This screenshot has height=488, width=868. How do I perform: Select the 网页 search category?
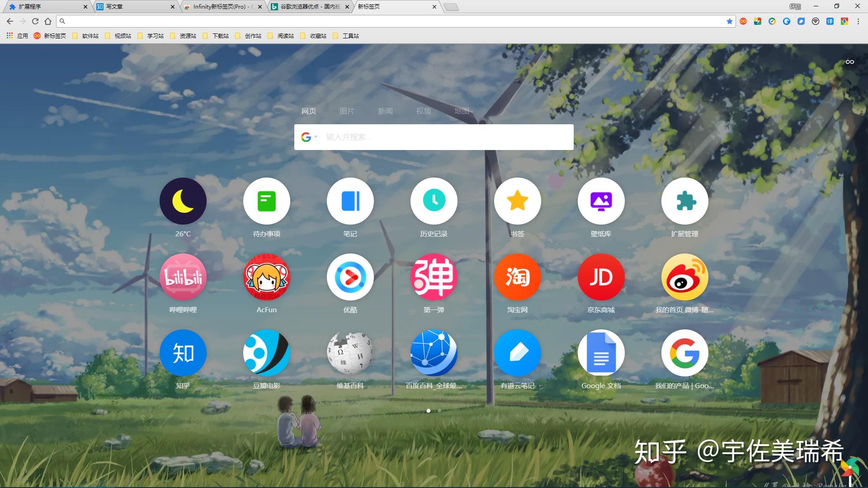[309, 111]
